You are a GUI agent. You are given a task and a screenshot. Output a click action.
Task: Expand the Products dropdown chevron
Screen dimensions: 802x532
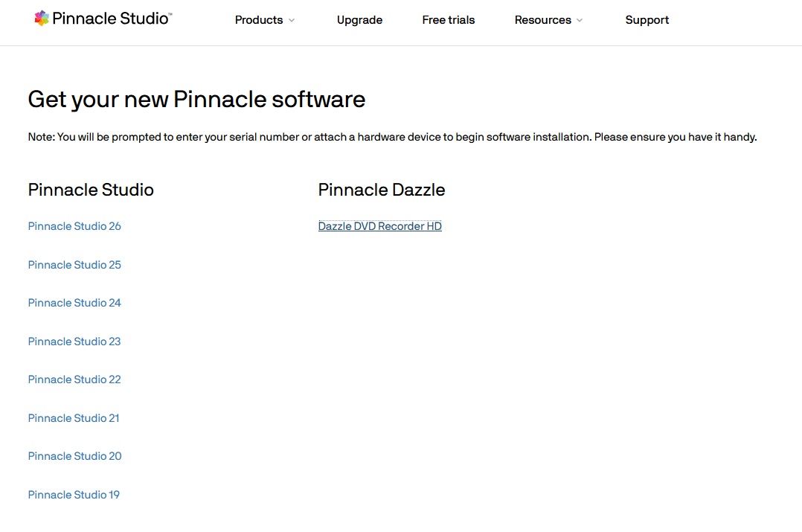click(292, 21)
